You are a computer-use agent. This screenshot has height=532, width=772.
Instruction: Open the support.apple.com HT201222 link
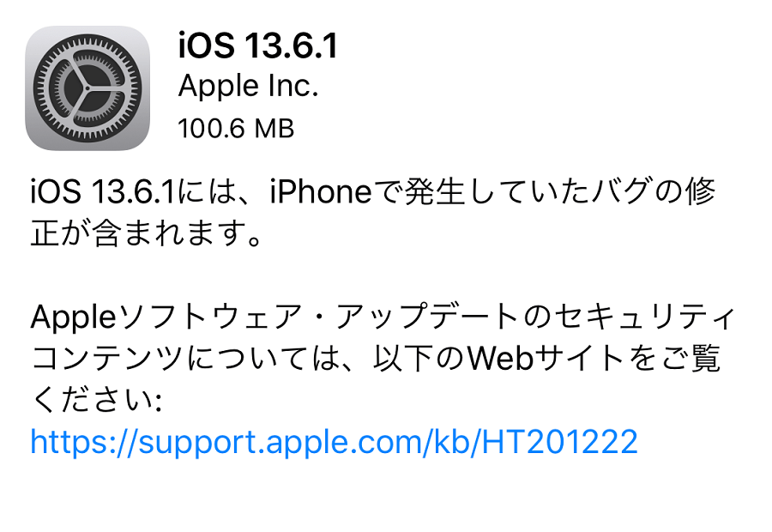coord(335,442)
